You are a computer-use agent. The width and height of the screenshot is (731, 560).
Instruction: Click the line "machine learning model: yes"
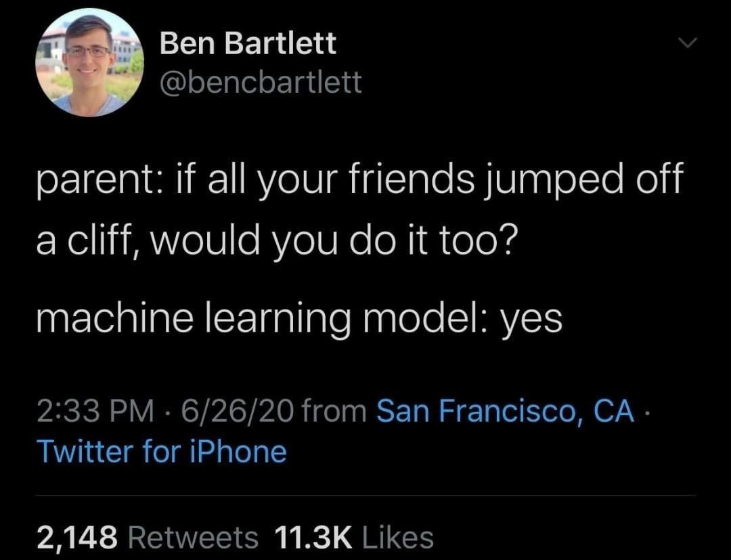[299, 320]
